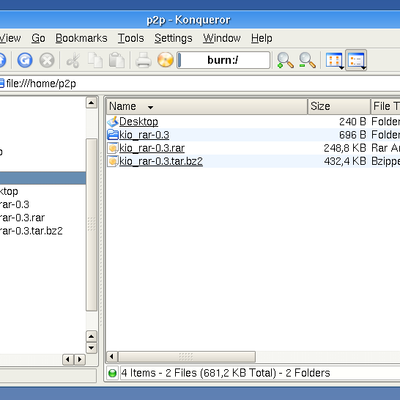
Task: Open the Window menu
Action: point(222,38)
